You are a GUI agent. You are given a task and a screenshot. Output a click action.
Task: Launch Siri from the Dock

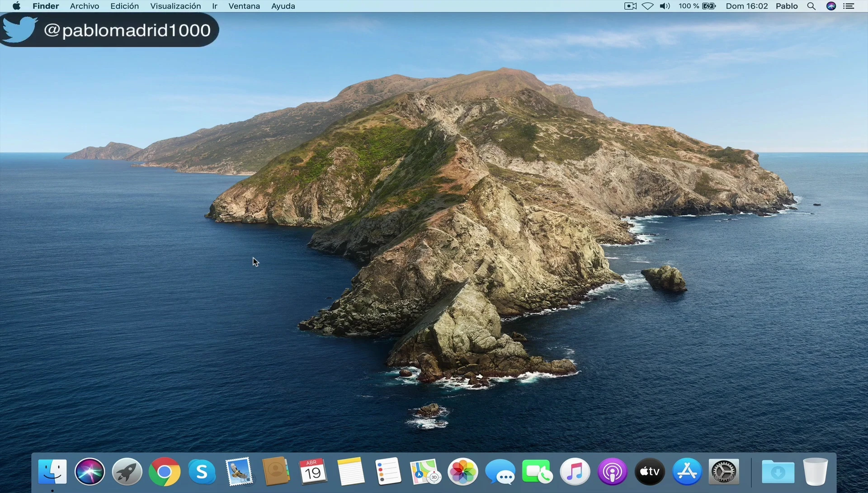(90, 472)
